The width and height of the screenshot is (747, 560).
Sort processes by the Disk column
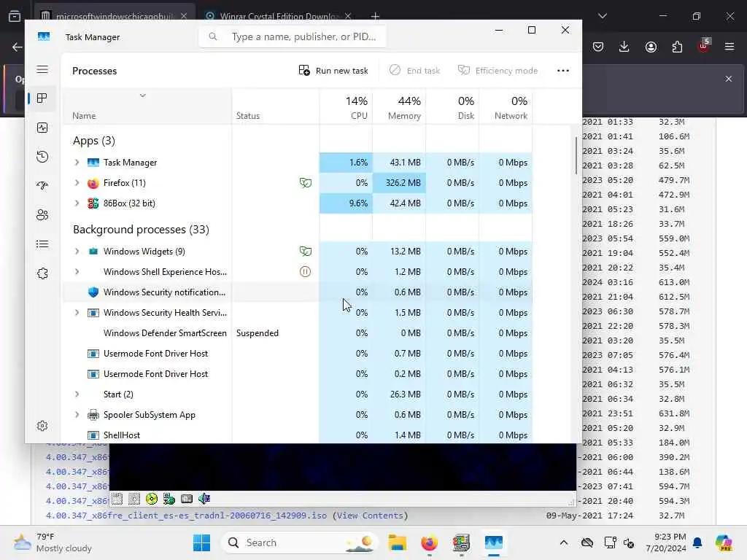coord(452,107)
